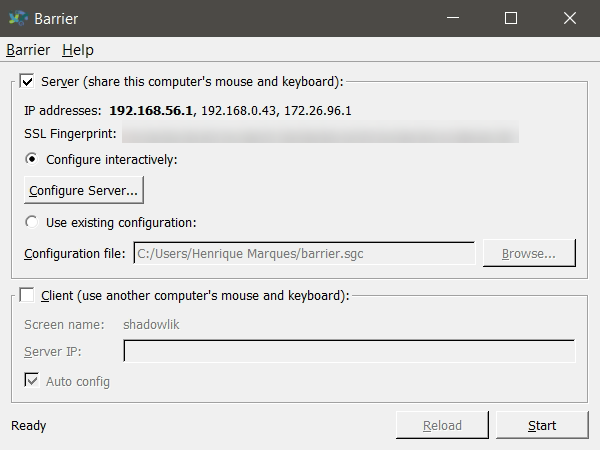The image size is (600, 450).
Task: Browse for a configuration file
Action: click(x=529, y=253)
